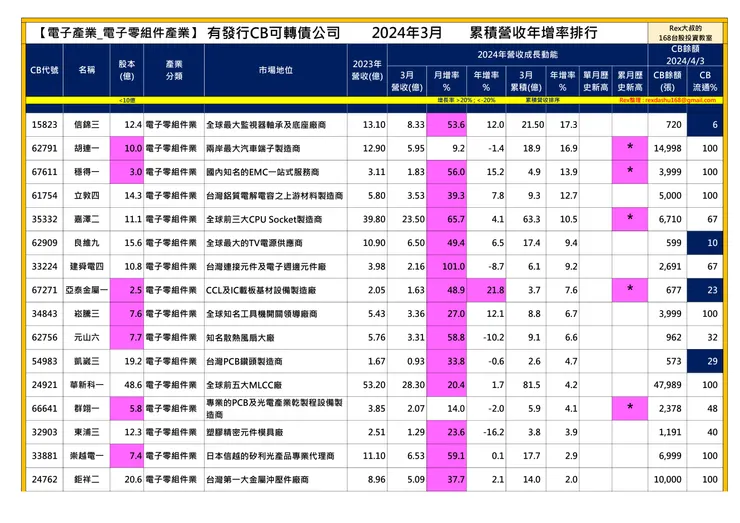Select the name cell 胡連一
Viewport: 740px width, 523px height.
point(87,149)
